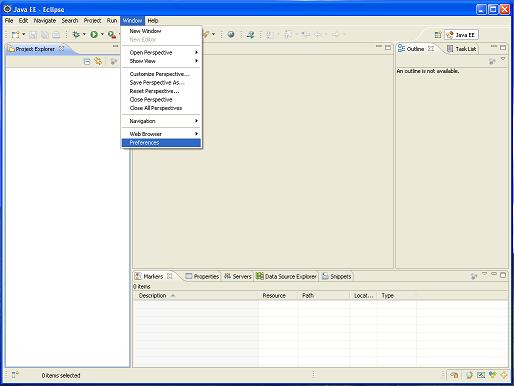Click the Resource column header
This screenshot has width=514, height=386.
tap(278, 296)
